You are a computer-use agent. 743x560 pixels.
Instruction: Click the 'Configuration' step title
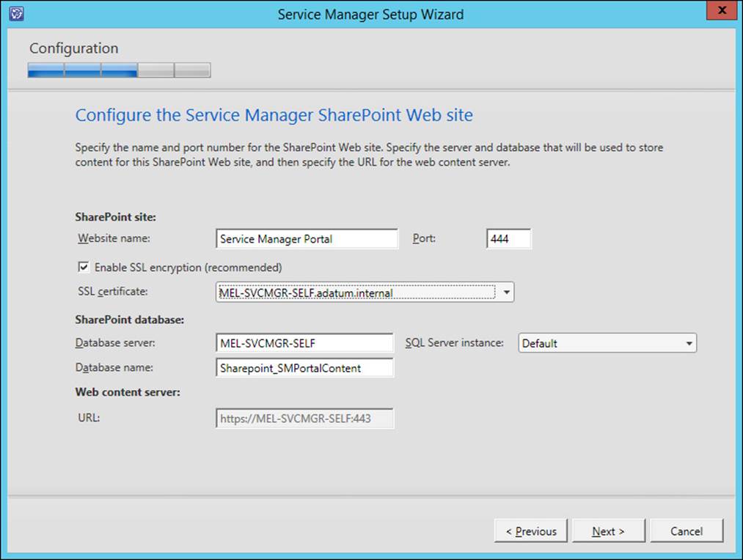tap(74, 48)
